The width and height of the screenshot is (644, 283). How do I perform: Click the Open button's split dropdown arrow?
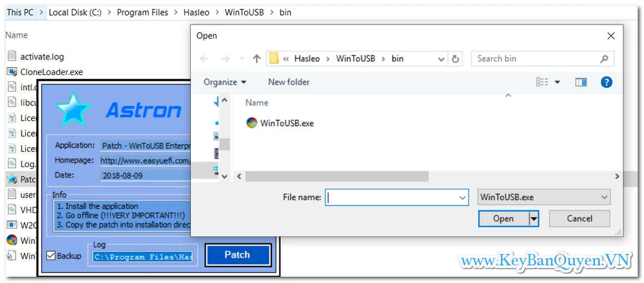click(x=534, y=219)
